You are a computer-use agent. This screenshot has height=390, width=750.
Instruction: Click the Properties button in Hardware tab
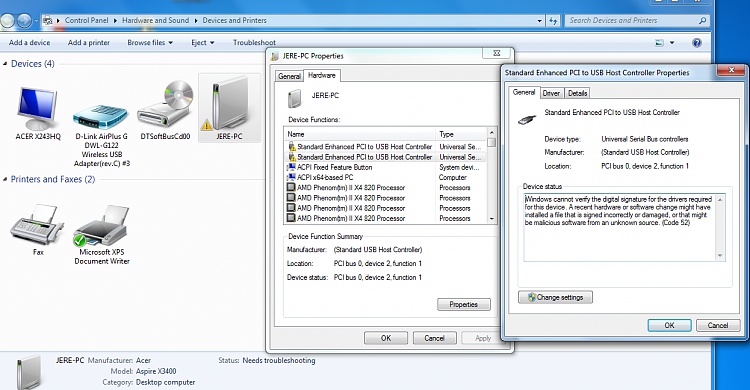pos(463,304)
